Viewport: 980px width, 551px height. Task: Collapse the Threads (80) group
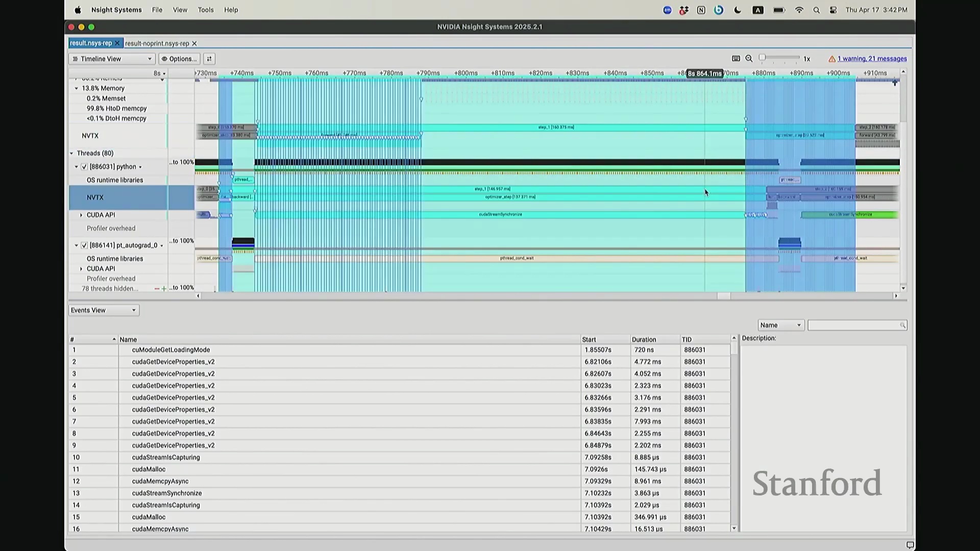coord(72,154)
